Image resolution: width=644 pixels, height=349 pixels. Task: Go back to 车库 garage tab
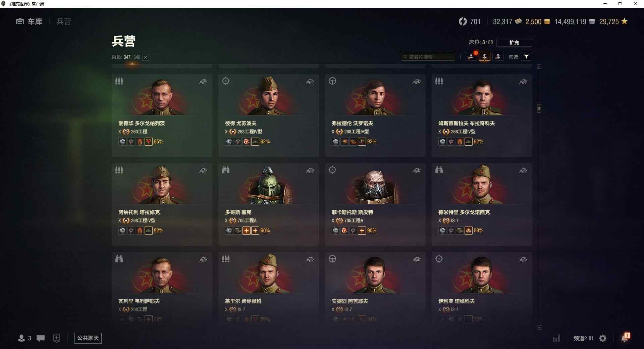pyautogui.click(x=29, y=21)
